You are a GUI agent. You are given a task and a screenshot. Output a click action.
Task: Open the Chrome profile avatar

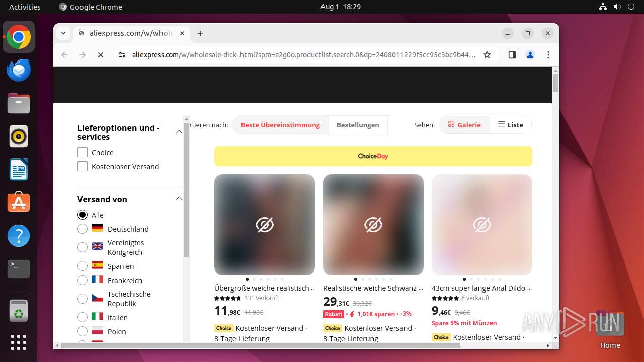[x=530, y=55]
